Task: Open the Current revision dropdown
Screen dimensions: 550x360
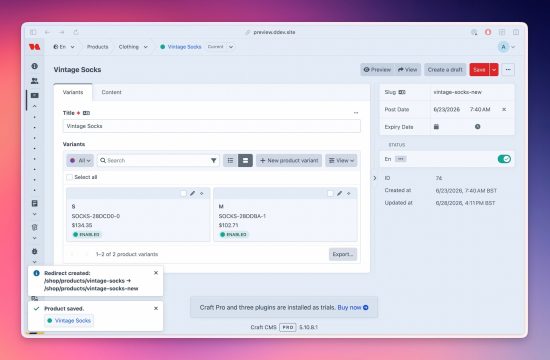Action: 221,47
